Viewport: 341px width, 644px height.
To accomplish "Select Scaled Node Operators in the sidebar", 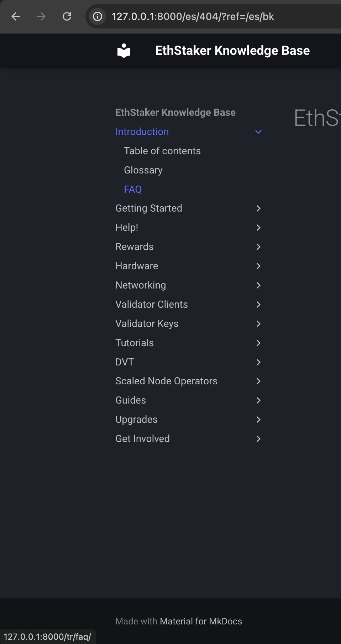I will coord(166,381).
